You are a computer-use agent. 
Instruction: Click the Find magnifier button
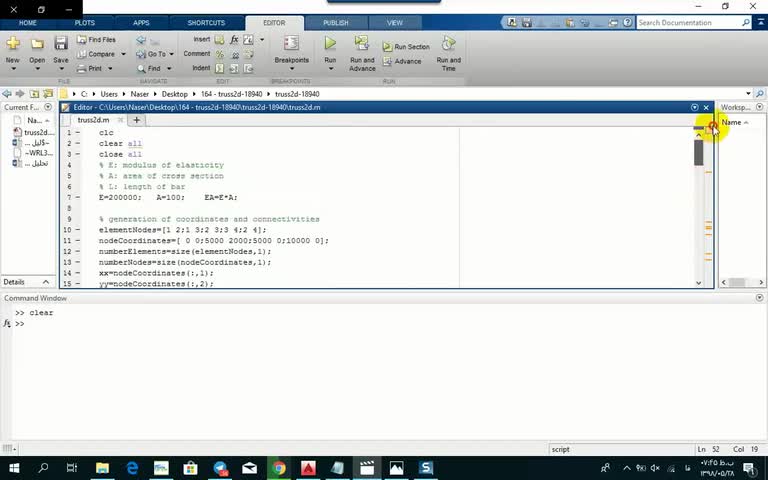(x=149, y=69)
